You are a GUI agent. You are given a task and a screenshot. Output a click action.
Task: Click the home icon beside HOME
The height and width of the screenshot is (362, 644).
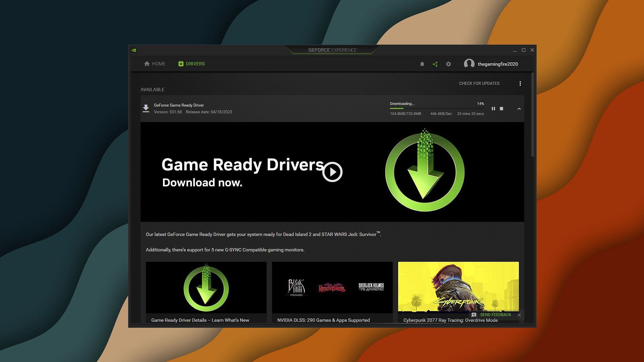(147, 64)
